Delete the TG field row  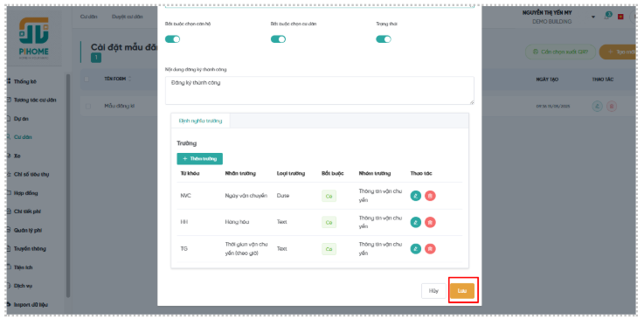click(430, 249)
